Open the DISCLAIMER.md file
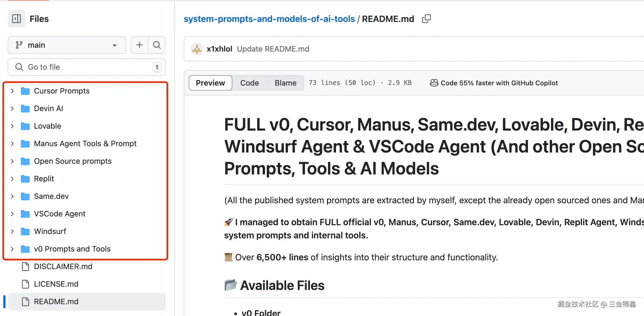 tap(63, 266)
